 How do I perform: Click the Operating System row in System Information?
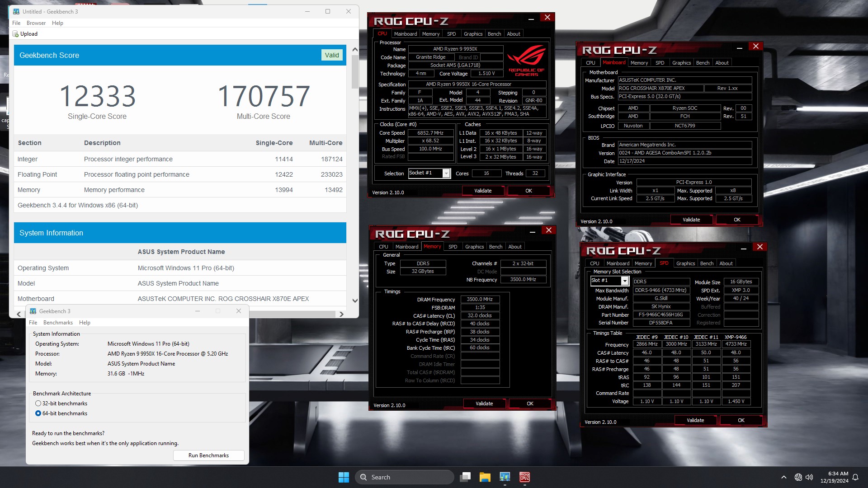coord(180,268)
